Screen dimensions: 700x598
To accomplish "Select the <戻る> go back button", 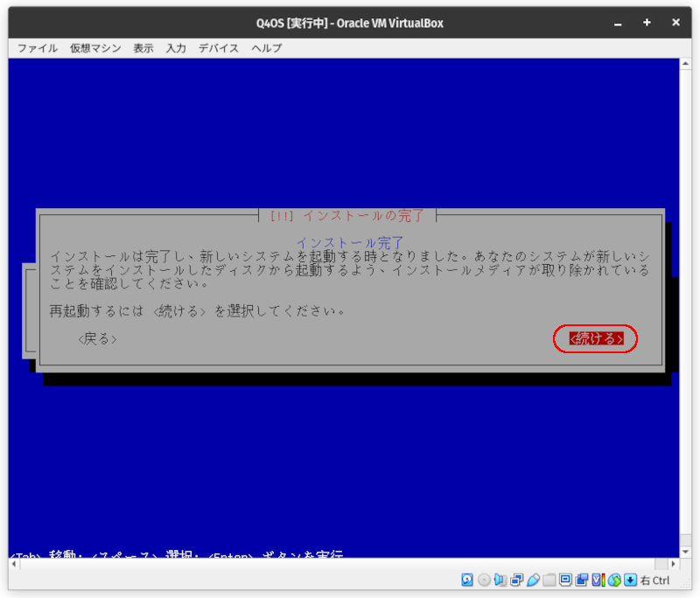I will [97, 339].
